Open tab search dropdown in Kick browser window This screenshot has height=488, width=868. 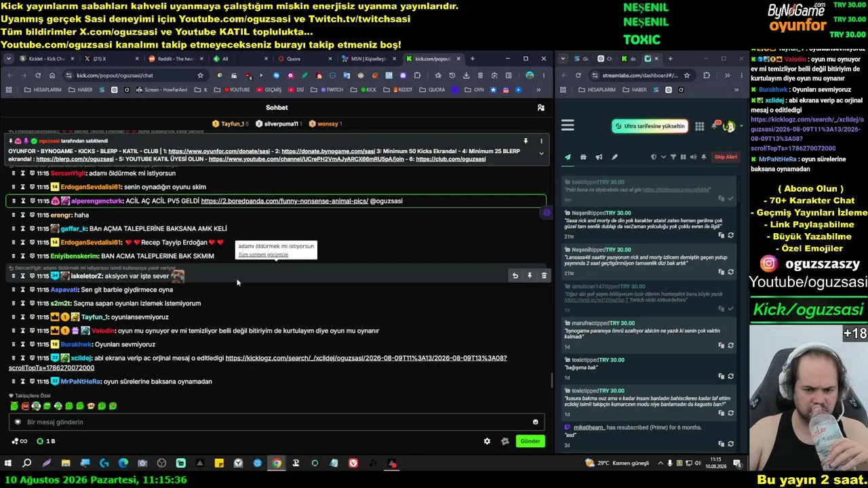coord(8,59)
